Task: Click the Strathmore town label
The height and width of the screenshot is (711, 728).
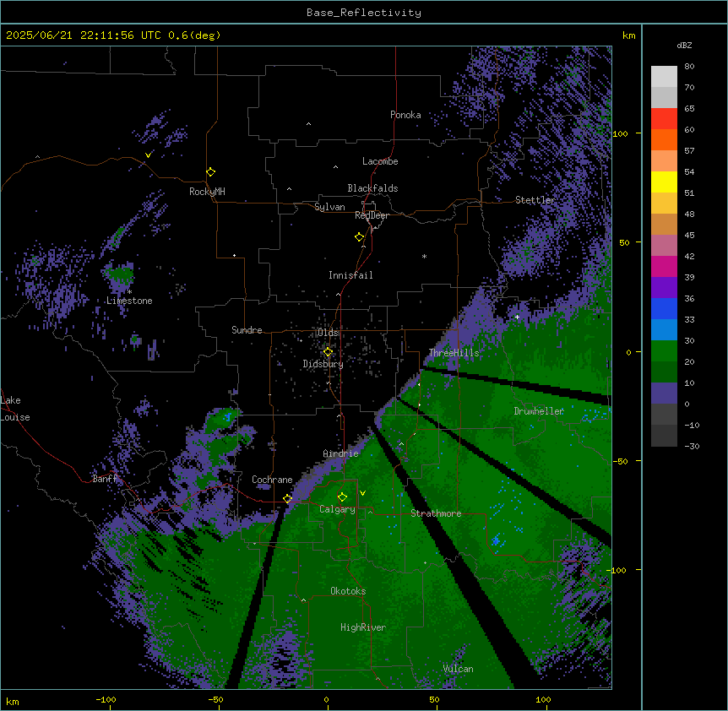Action: (x=436, y=513)
